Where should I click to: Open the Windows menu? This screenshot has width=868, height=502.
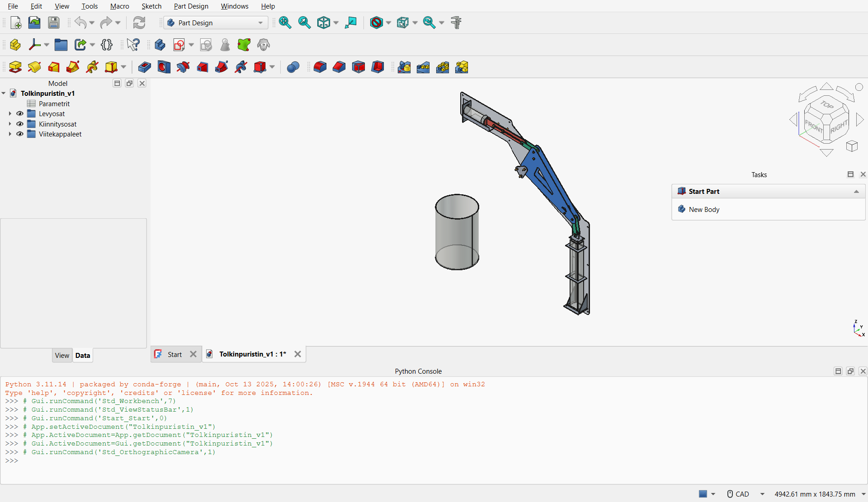235,6
